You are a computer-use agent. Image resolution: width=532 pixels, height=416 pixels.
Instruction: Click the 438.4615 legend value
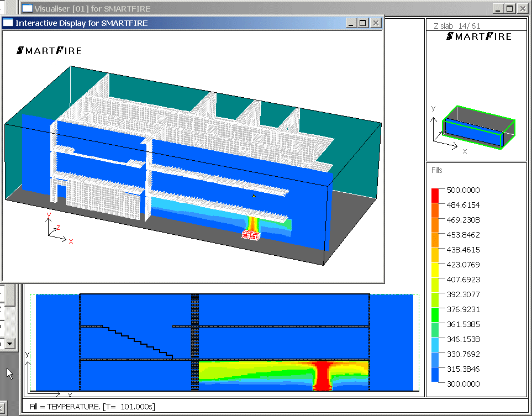(x=463, y=250)
